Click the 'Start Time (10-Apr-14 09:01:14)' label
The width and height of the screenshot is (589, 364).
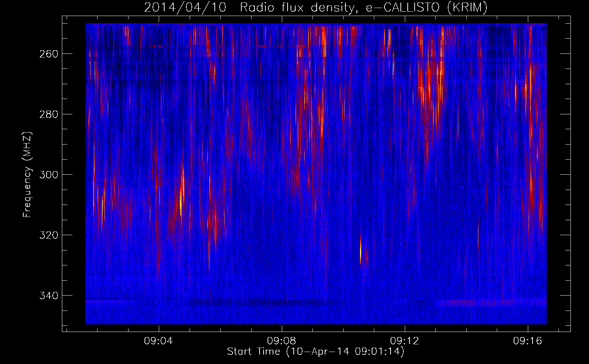pyautogui.click(x=316, y=352)
